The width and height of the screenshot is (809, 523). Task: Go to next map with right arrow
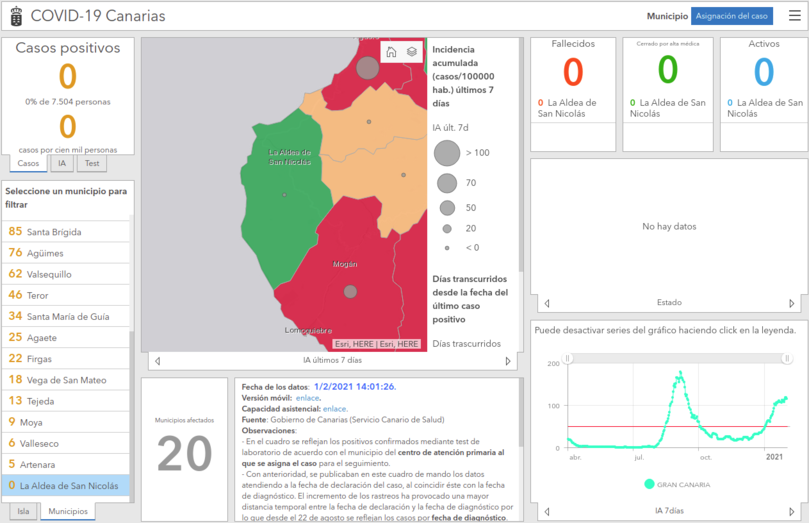[x=508, y=360]
